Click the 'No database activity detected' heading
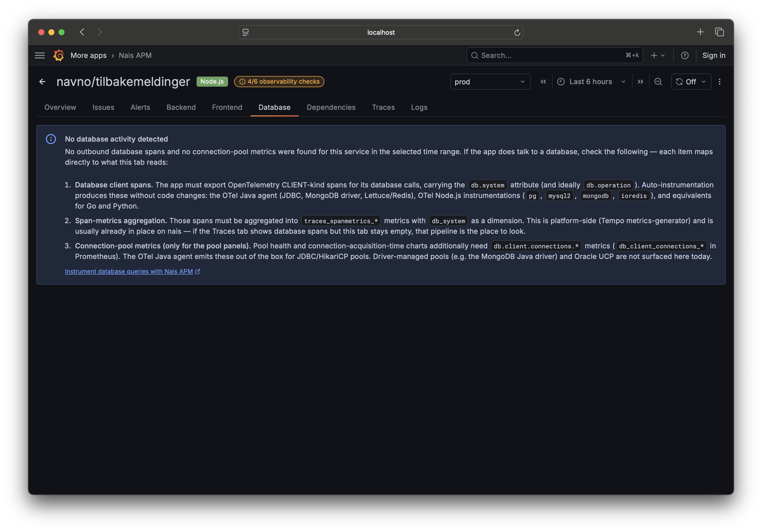The height and width of the screenshot is (532, 762). coord(116,139)
